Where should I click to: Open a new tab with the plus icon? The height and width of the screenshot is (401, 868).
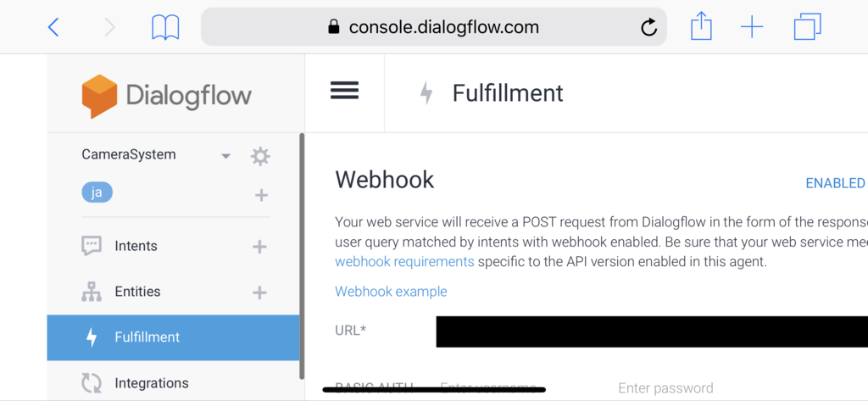pyautogui.click(x=752, y=26)
